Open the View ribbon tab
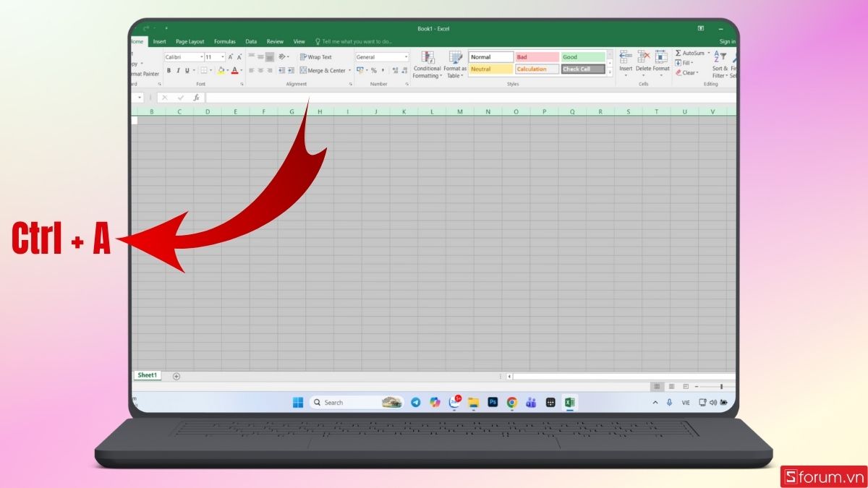The width and height of the screenshot is (868, 488). point(299,41)
